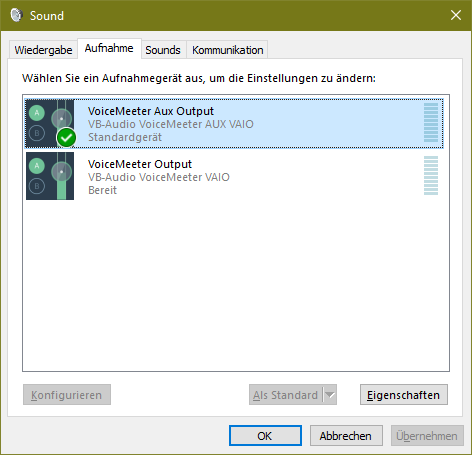Image resolution: width=472 pixels, height=455 pixels.
Task: Click the Übernehmen button
Action: (427, 435)
